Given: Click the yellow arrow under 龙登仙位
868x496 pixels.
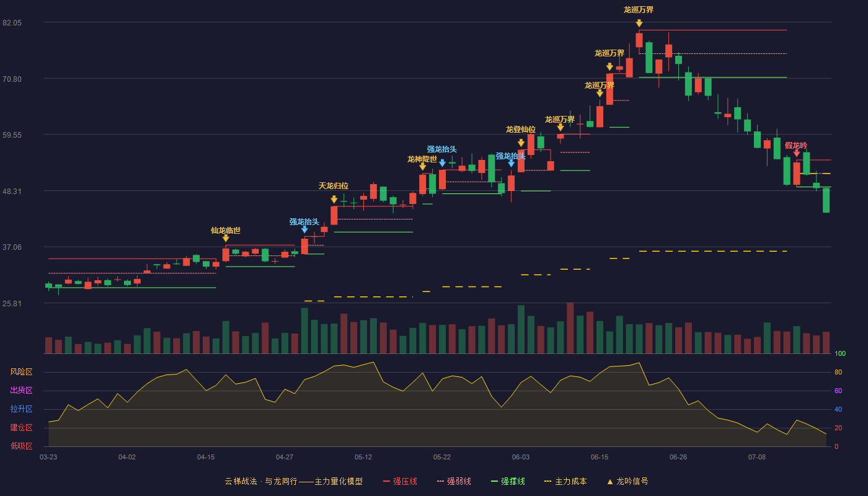Looking at the screenshot, I should [x=521, y=143].
